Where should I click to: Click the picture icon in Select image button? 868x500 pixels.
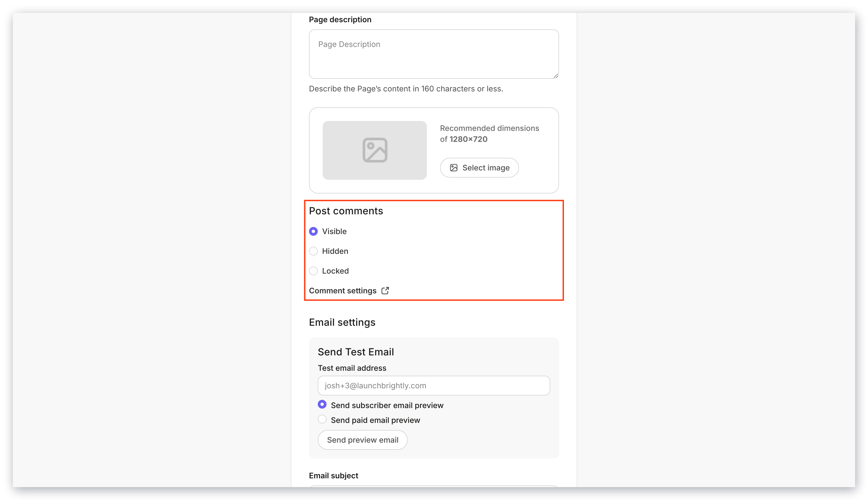tap(453, 168)
